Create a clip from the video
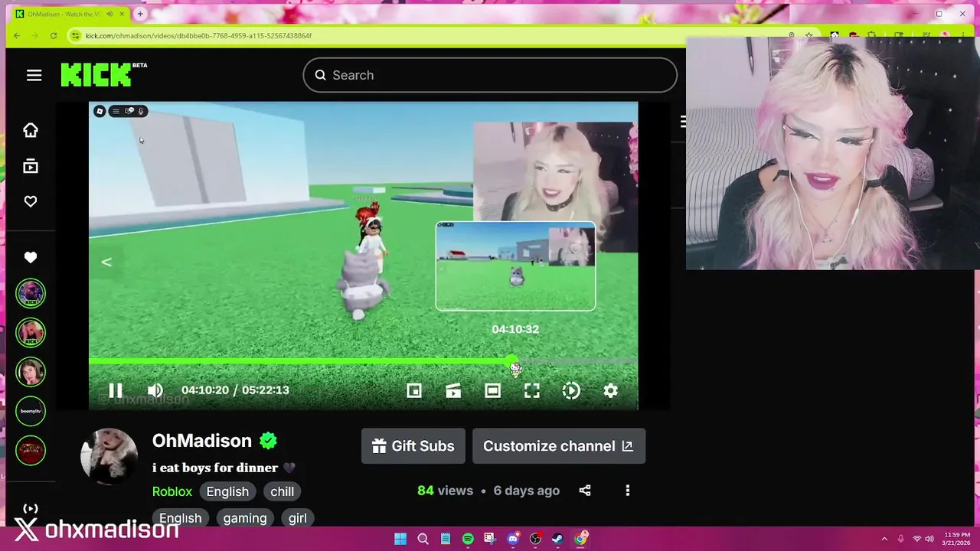Viewport: 980px width, 551px height. [453, 390]
